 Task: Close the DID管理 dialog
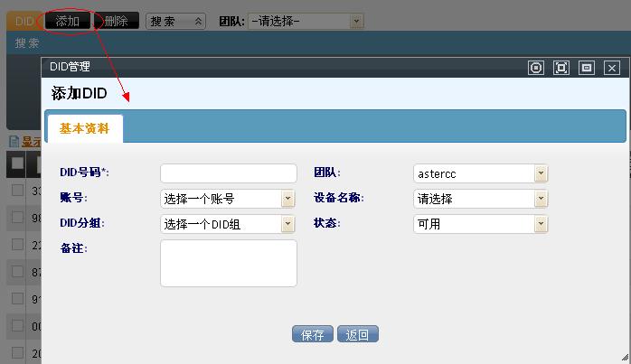(x=612, y=68)
